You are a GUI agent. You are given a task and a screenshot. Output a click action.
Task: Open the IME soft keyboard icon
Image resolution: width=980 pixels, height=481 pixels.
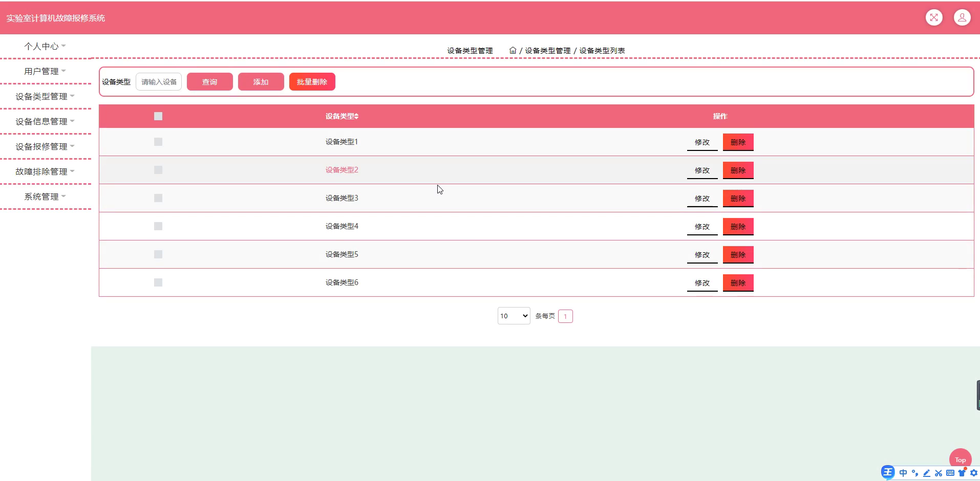coord(950,473)
